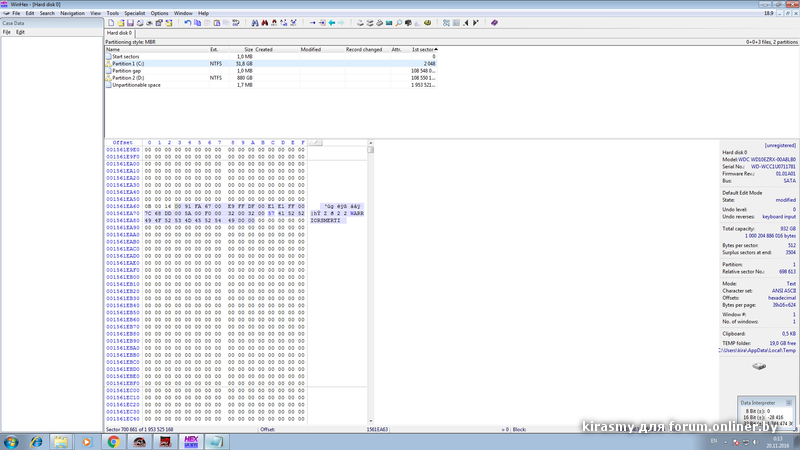Click the New file toolbar icon

(110, 22)
